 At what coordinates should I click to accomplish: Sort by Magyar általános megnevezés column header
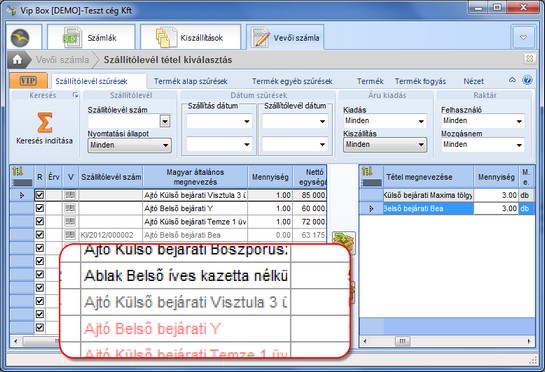(195, 177)
